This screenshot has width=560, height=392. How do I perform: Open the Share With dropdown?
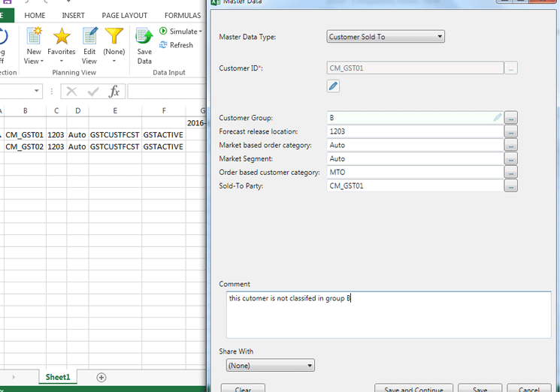click(271, 365)
